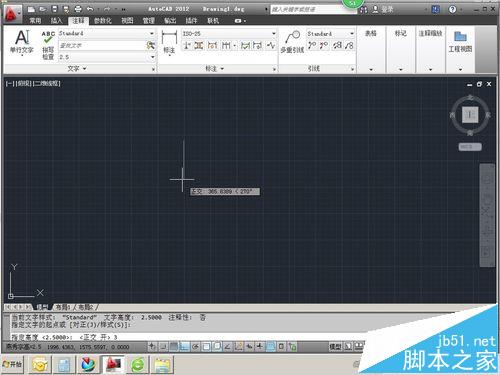Toggle Object Snap in status bar
Screen dimensions: 500x375
206,347
